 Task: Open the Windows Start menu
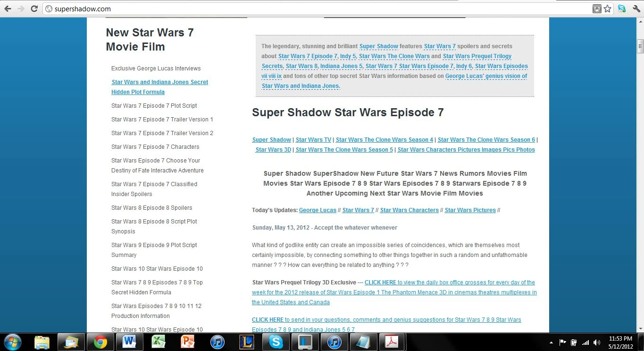point(13,342)
